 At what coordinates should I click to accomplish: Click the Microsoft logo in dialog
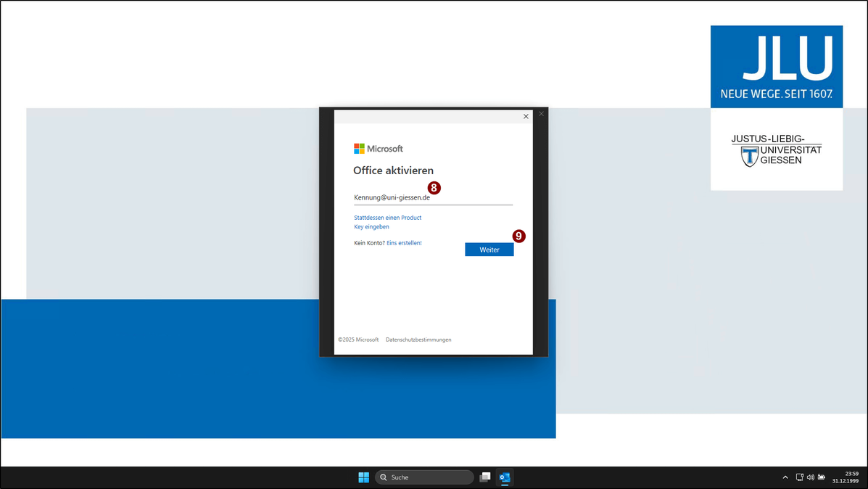(x=378, y=149)
